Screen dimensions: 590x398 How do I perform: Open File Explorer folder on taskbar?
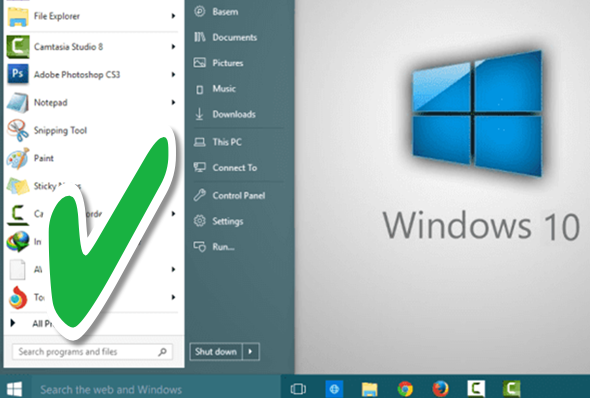(x=370, y=389)
